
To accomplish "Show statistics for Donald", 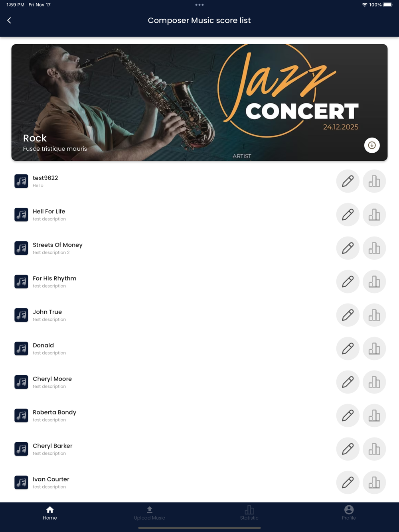I will point(374,349).
